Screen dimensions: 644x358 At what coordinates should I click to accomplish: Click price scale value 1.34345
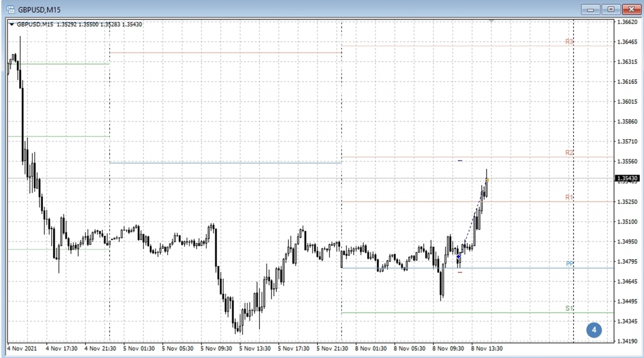click(x=628, y=321)
